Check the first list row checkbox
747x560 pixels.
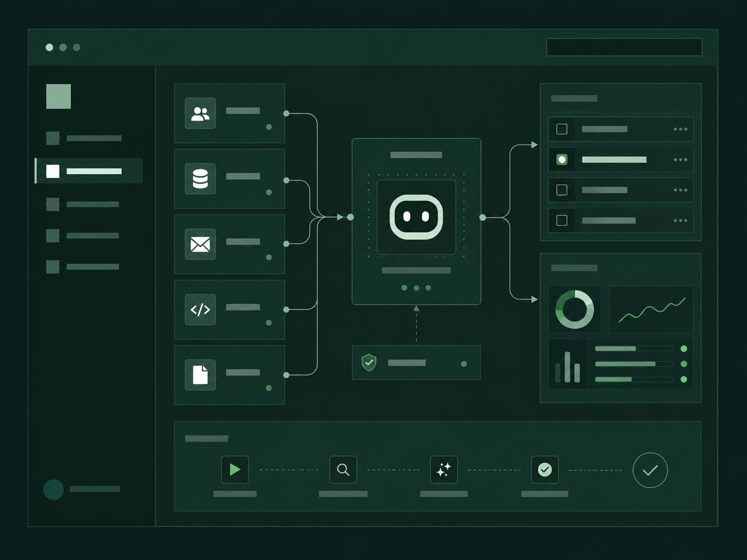[x=562, y=129]
